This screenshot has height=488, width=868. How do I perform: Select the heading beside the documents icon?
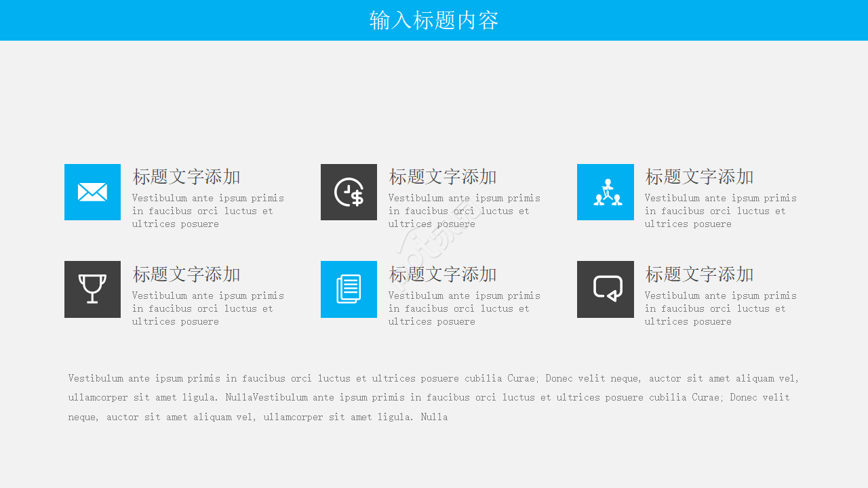[443, 274]
